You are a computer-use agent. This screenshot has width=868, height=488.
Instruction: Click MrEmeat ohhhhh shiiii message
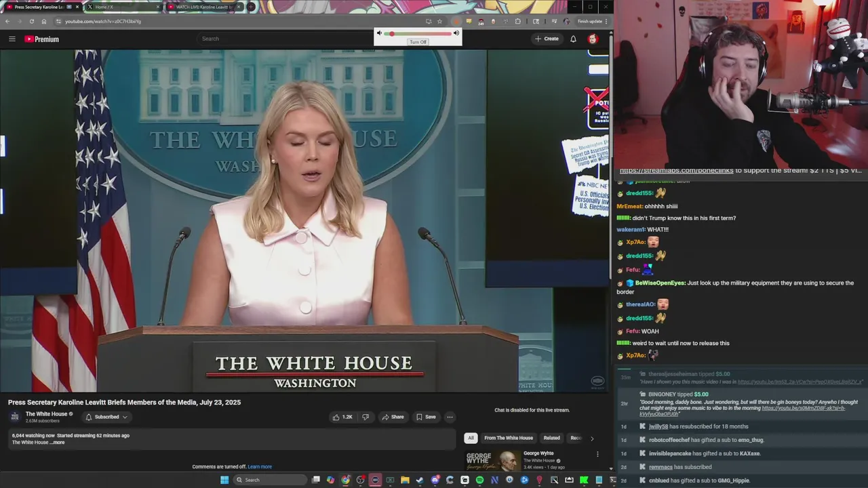(x=647, y=206)
